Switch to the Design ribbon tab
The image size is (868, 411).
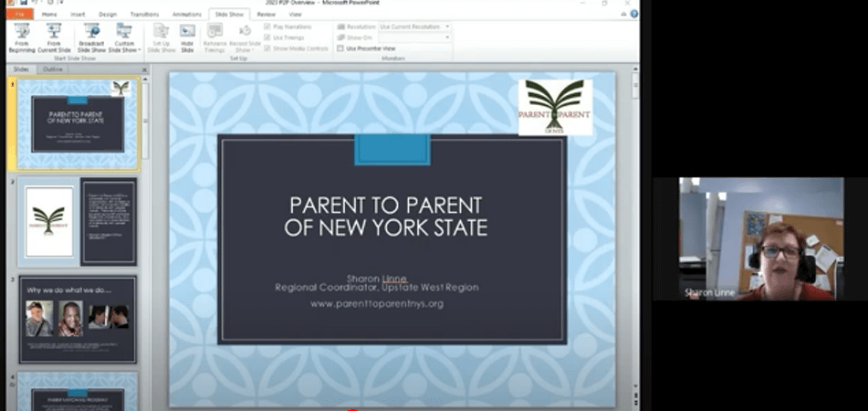pos(108,14)
